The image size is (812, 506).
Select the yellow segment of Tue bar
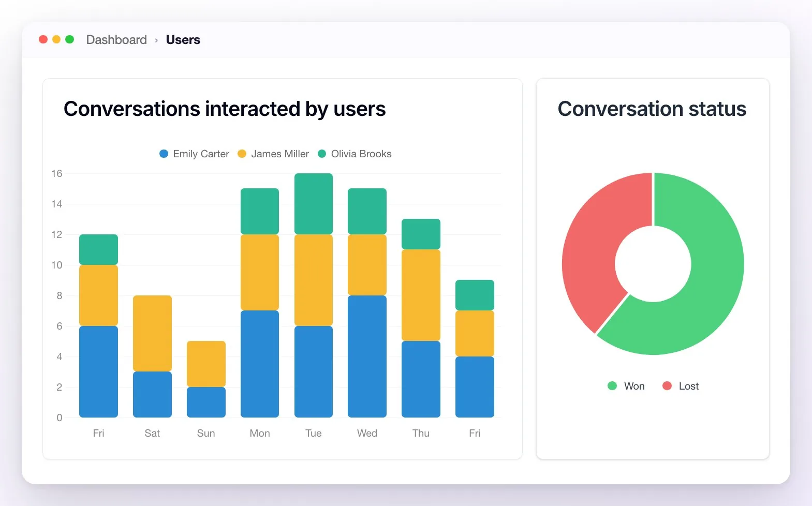[x=314, y=280]
